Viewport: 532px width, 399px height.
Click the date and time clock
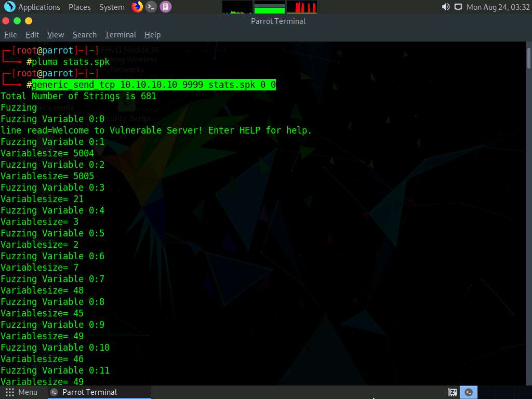tap(498, 7)
